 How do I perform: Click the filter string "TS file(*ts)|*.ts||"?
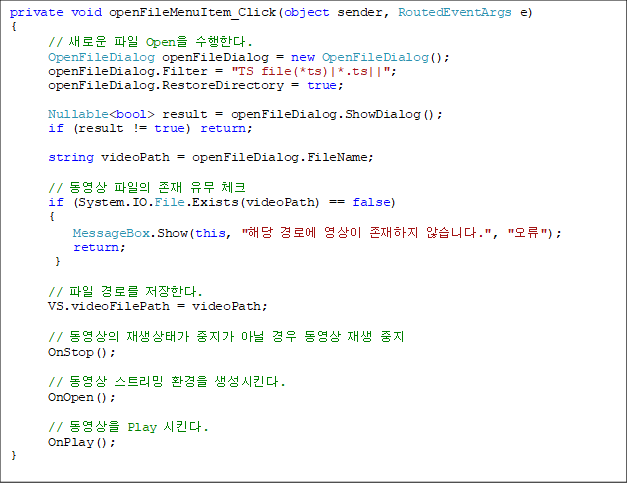pyautogui.click(x=311, y=71)
